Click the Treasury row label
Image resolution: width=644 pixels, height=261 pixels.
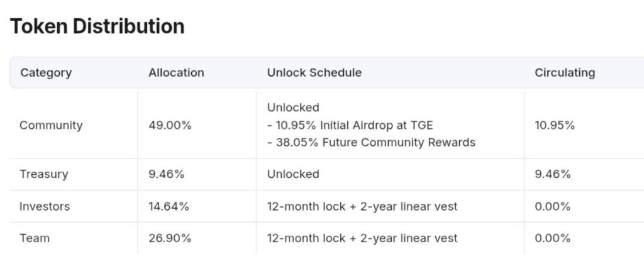coord(43,174)
